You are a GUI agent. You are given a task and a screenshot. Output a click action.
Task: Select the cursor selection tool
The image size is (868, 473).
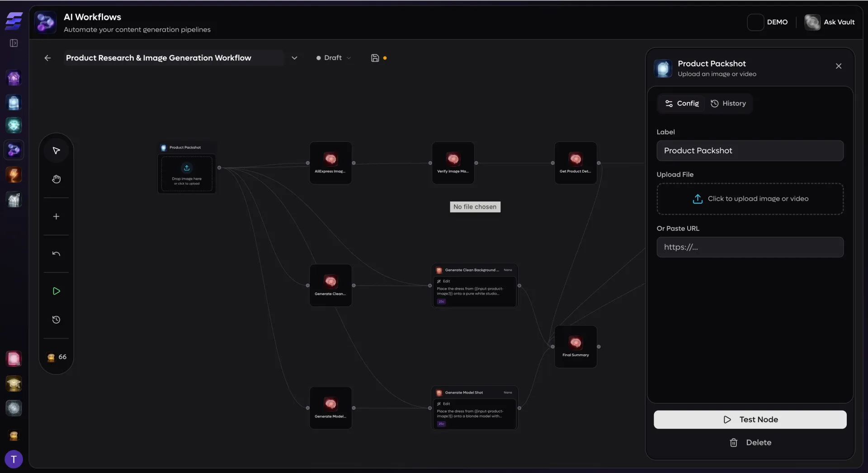[x=56, y=150]
